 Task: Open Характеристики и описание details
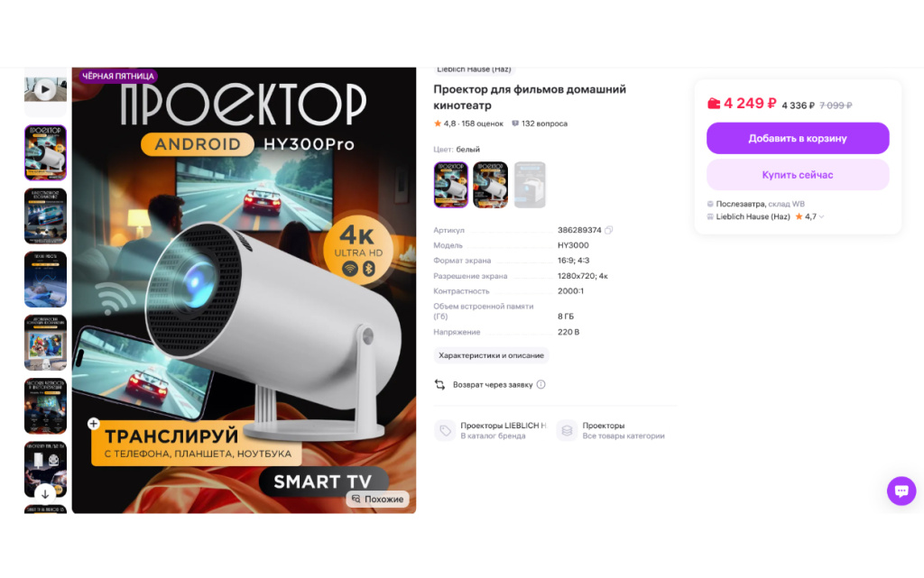pyautogui.click(x=491, y=355)
